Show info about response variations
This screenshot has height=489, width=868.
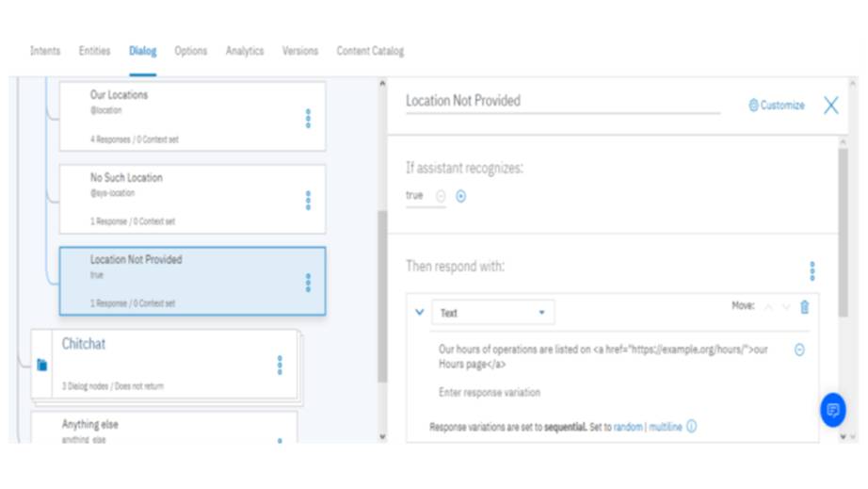[x=692, y=427]
